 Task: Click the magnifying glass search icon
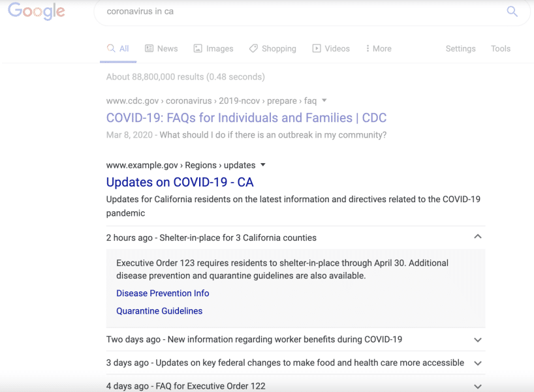click(512, 11)
